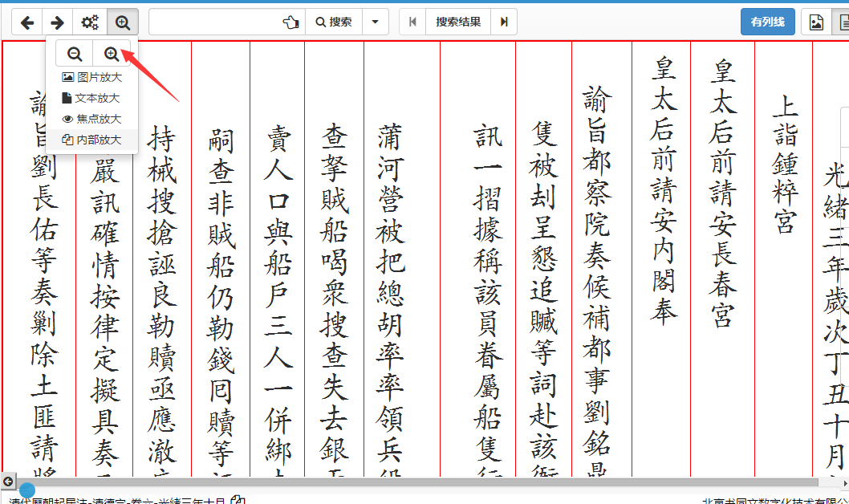Click the forward navigation arrow

[58, 22]
